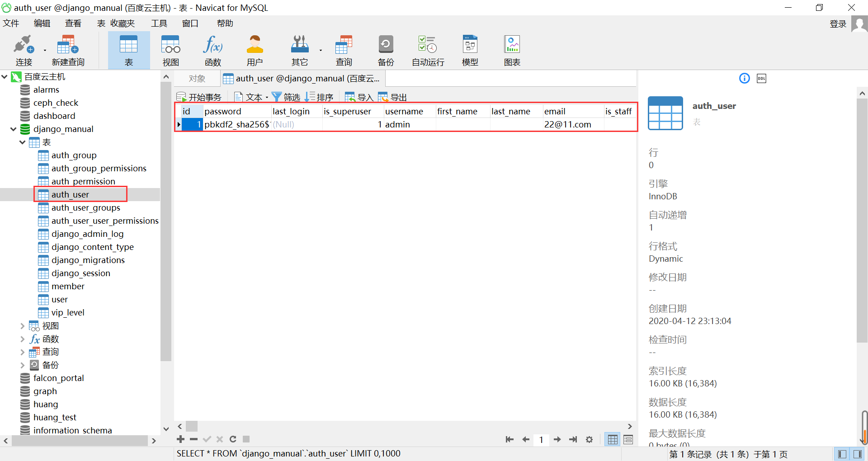The image size is (868, 461).
Task: Open the Automation (自动运行) toolbar icon
Action: [428, 50]
